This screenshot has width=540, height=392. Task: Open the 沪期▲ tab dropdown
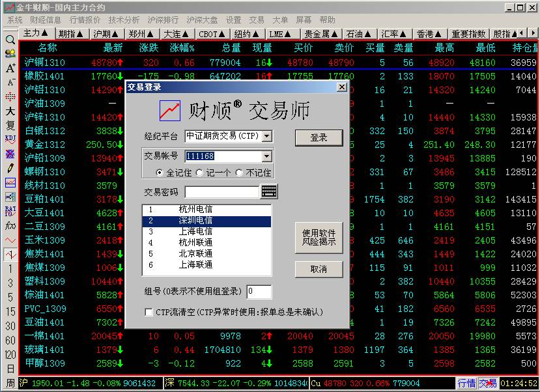click(106, 34)
